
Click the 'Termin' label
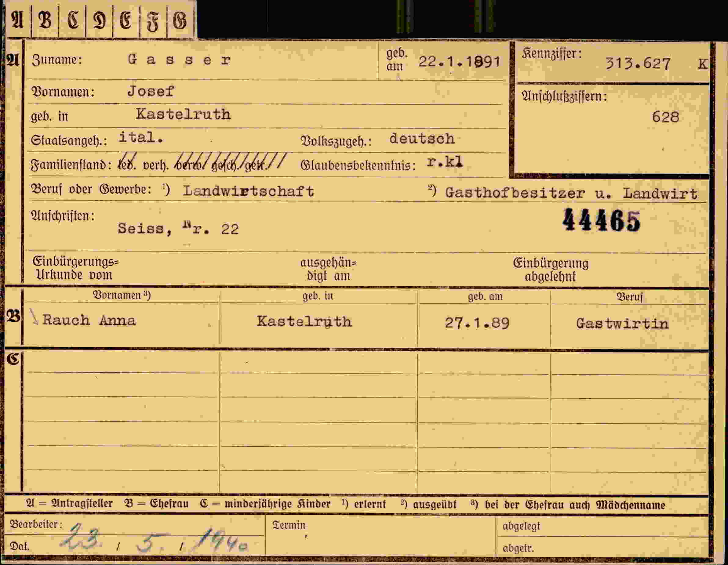coord(289,525)
